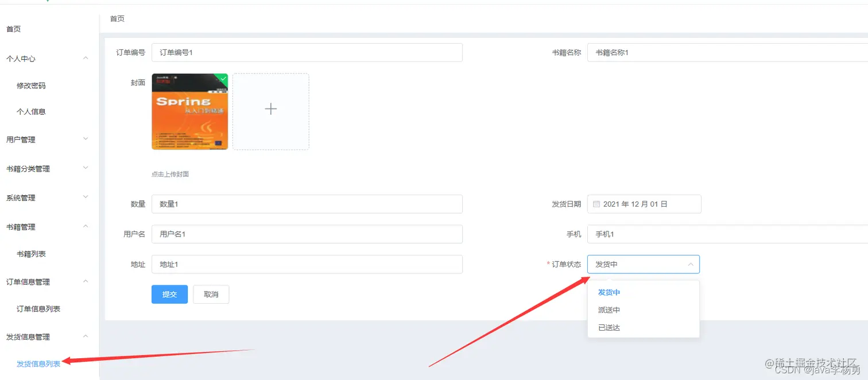This screenshot has width=868, height=380.
Task: Open 发货信息列表 in the sidebar
Action: (38, 364)
